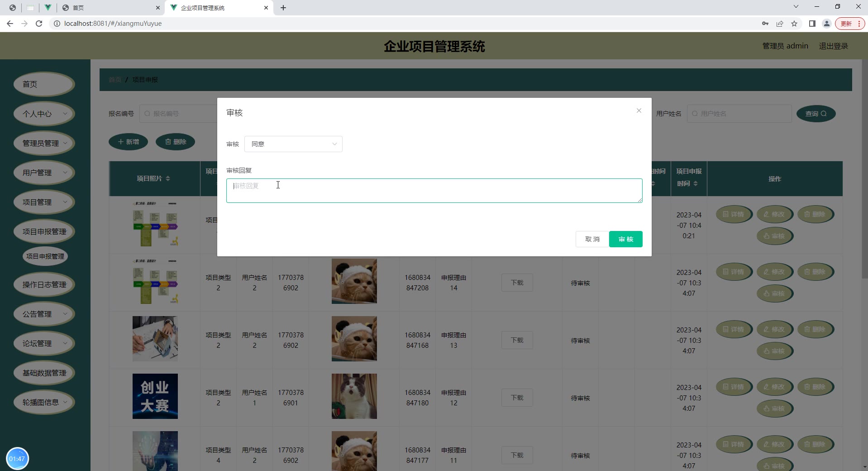Viewport: 868px width, 471px height.
Task: Open the 首页 sidebar menu item
Action: (44, 84)
